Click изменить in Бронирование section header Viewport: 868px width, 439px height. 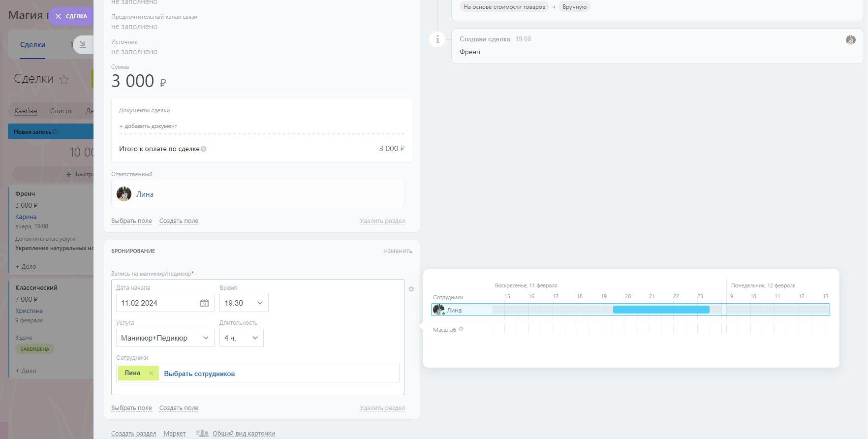tap(398, 251)
